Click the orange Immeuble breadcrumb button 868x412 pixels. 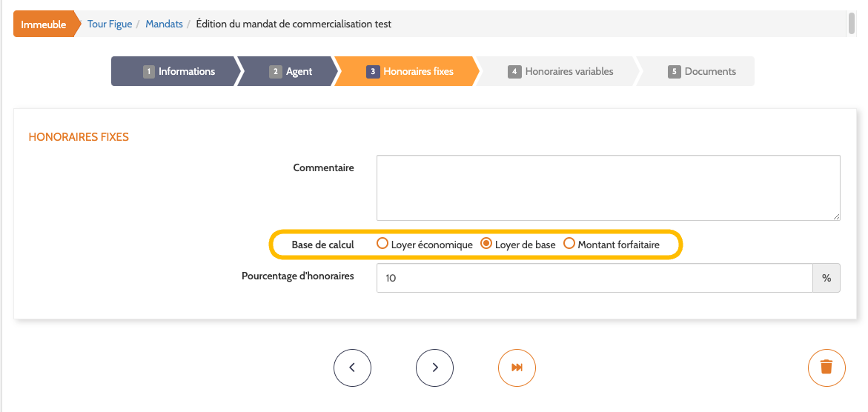pos(44,24)
